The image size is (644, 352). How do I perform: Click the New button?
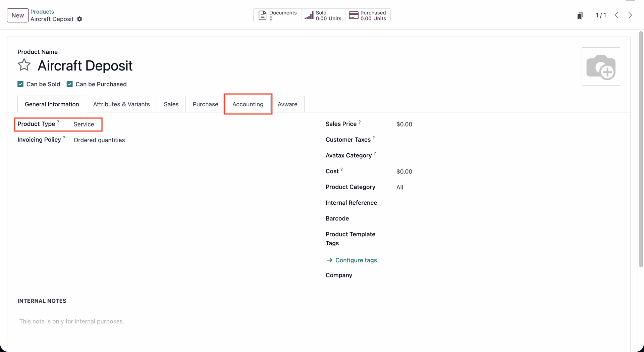click(x=18, y=15)
